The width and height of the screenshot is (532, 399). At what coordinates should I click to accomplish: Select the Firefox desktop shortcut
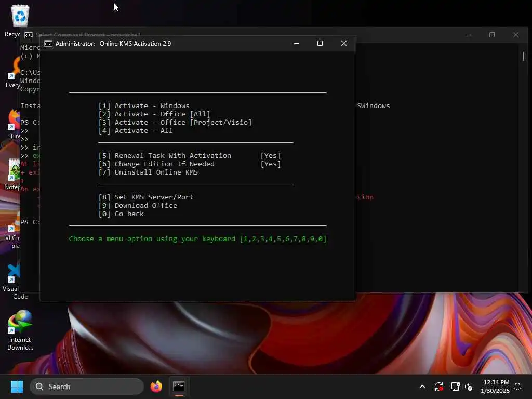click(x=14, y=124)
